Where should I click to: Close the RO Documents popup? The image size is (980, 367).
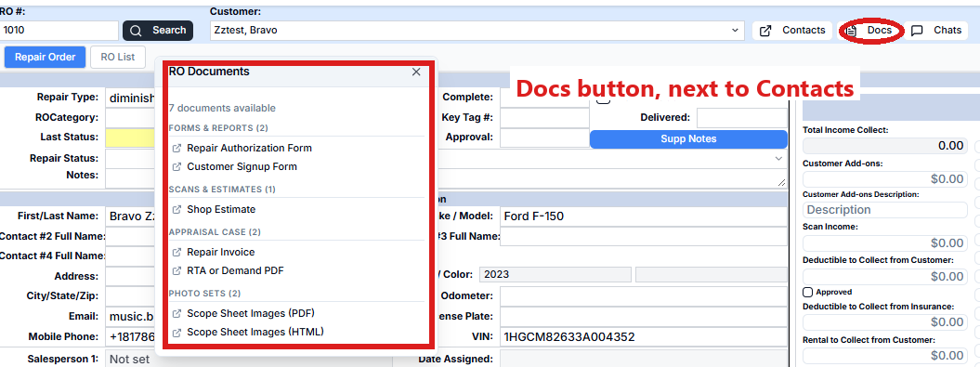pyautogui.click(x=416, y=72)
